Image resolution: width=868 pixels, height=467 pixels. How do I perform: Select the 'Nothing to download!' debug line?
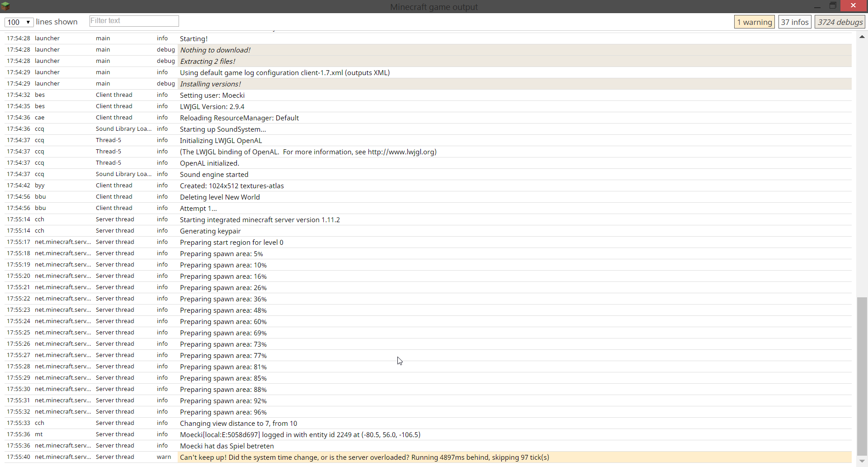pyautogui.click(x=428, y=50)
